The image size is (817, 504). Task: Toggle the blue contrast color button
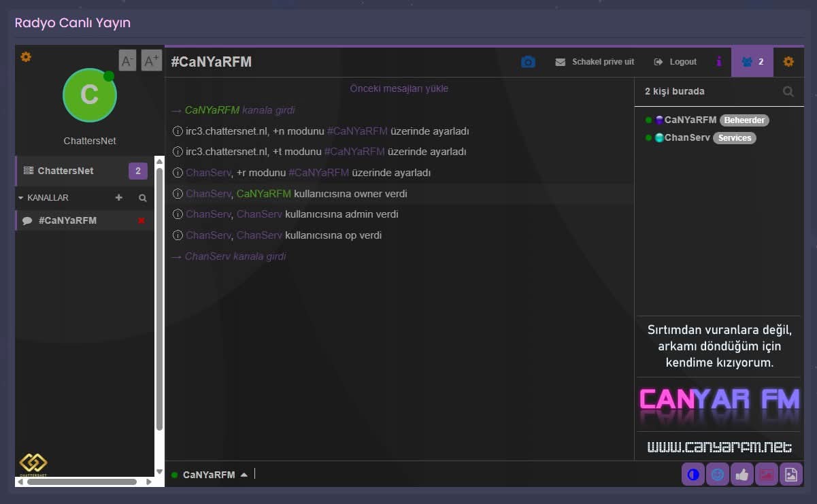click(693, 475)
